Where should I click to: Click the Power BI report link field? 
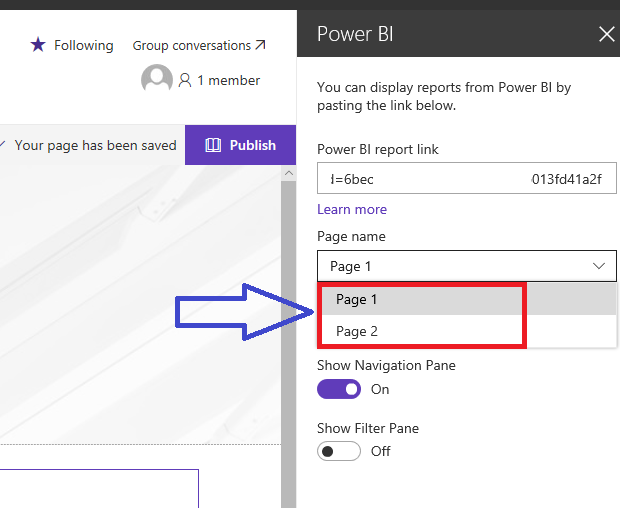(467, 178)
